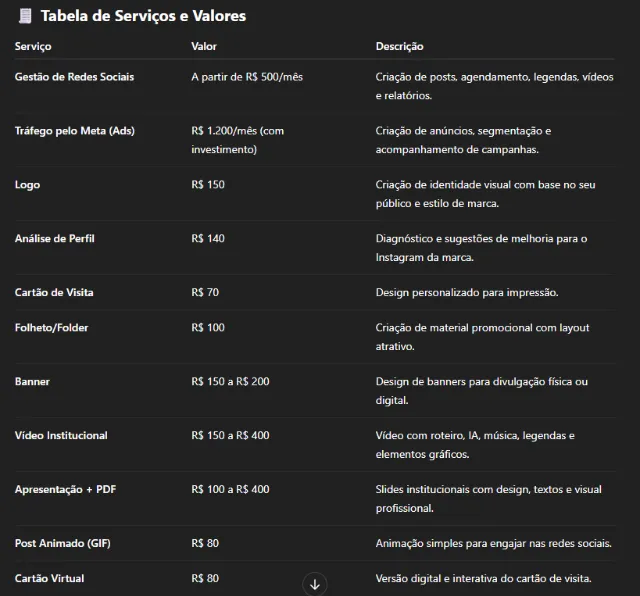
Task: Click the 'R$ 100 a R$ 400' value
Action: pyautogui.click(x=230, y=489)
